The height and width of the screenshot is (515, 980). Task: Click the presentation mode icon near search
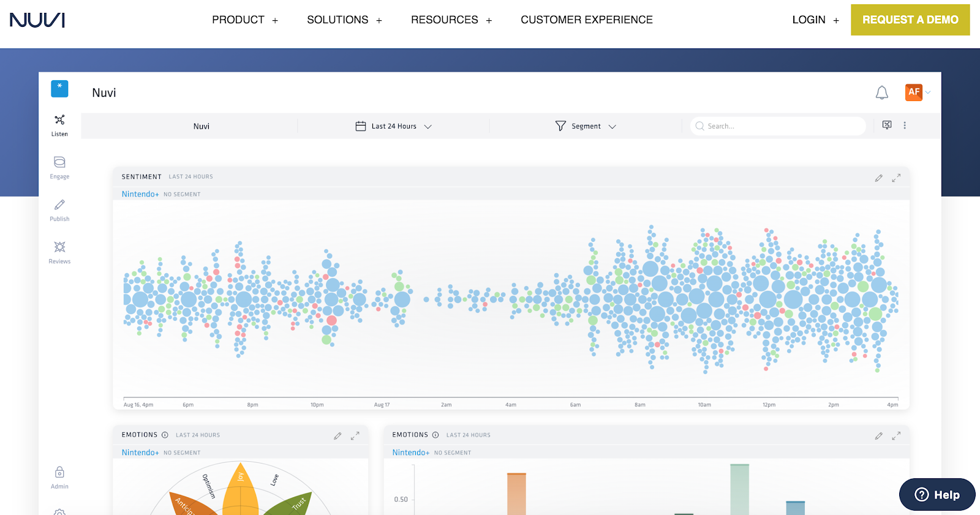887,125
